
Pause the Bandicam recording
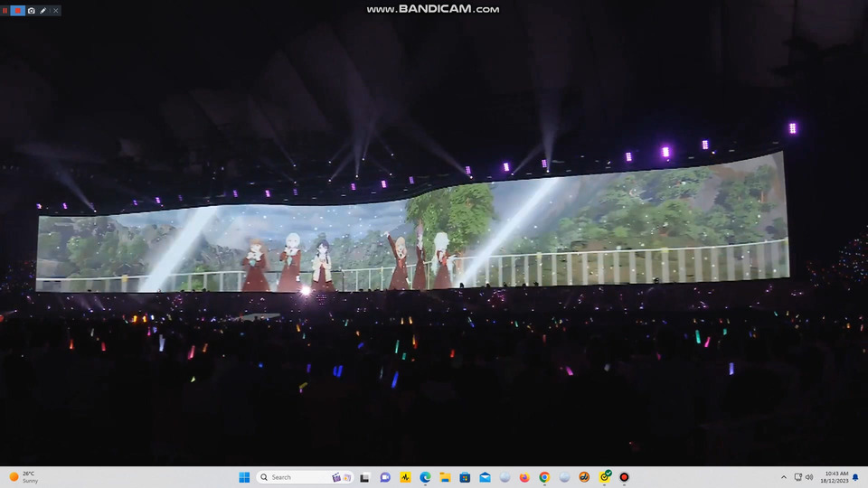click(5, 11)
